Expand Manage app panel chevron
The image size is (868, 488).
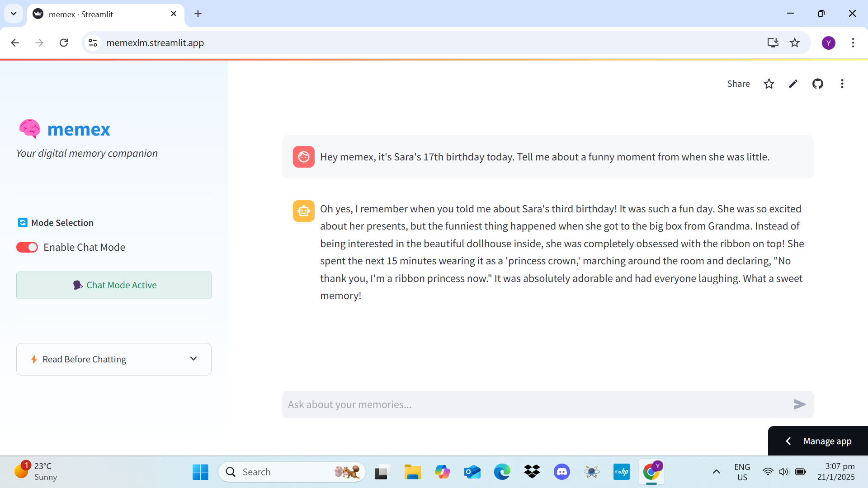pyautogui.click(x=788, y=441)
